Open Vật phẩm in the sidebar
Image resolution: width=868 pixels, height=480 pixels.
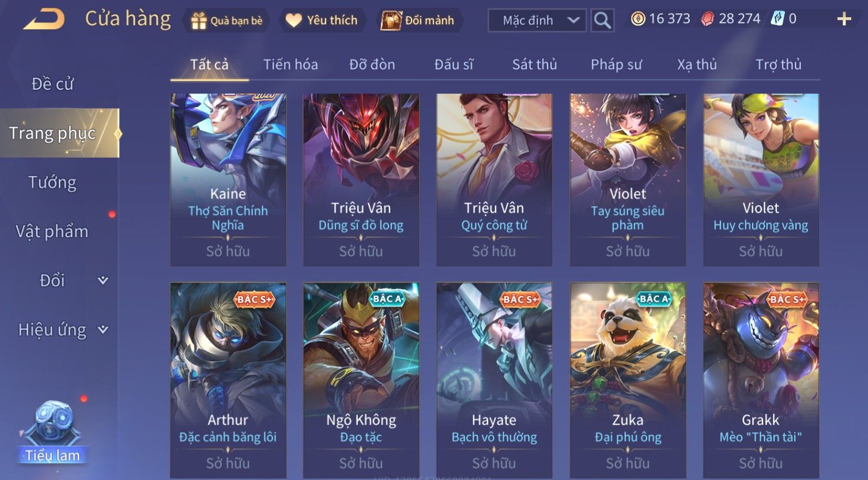pos(52,232)
